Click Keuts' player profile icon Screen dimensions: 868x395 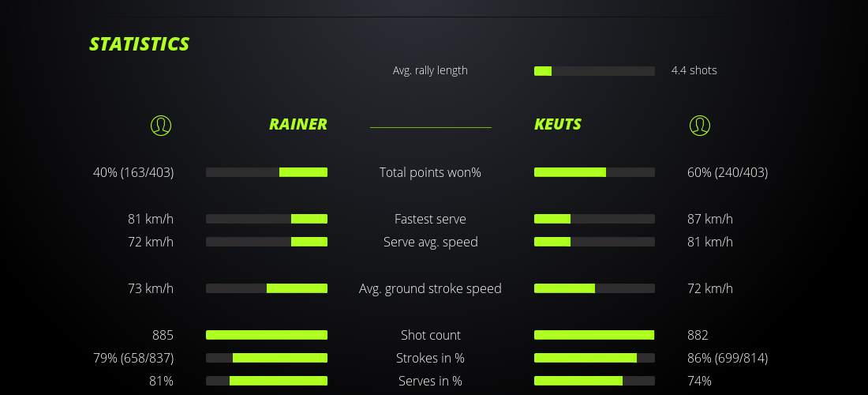pos(699,125)
